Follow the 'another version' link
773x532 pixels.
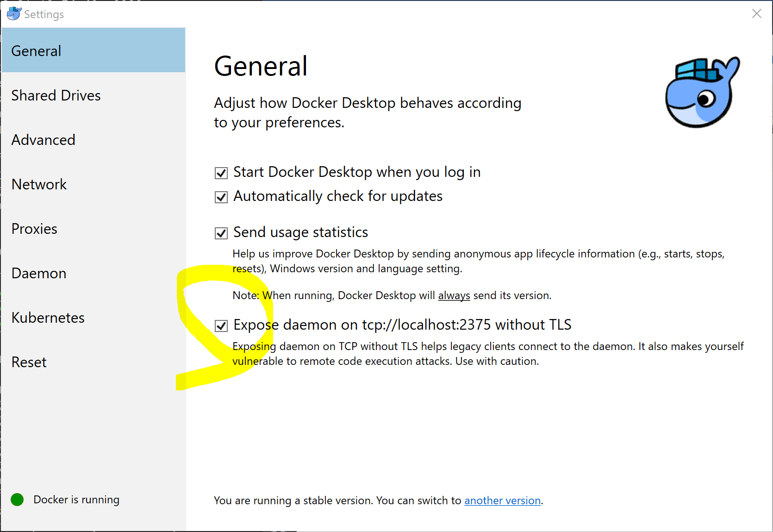502,501
